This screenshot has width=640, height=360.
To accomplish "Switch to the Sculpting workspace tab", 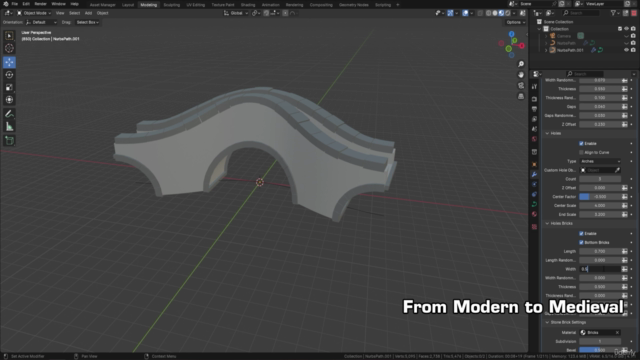I will click(171, 5).
